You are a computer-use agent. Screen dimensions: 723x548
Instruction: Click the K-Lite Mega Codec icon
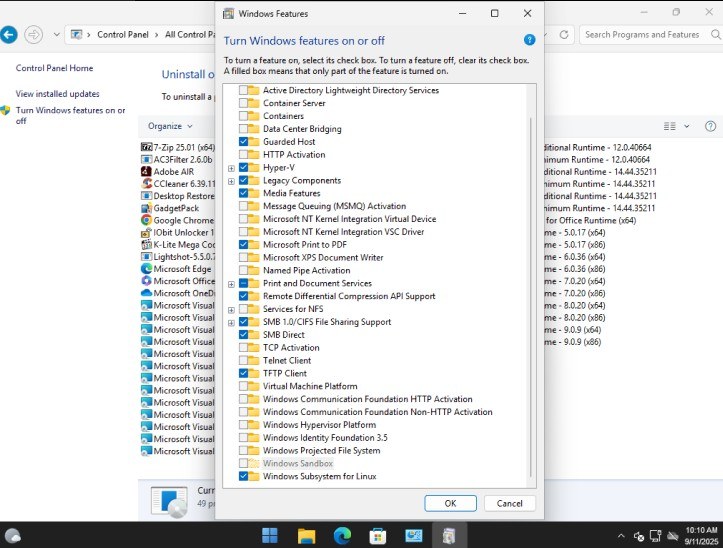(x=146, y=244)
